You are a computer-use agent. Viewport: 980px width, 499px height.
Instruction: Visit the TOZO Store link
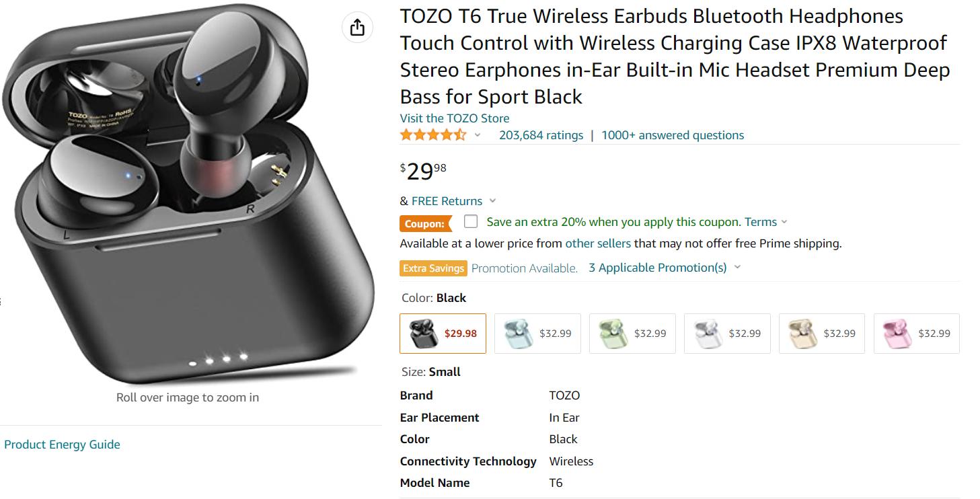tap(454, 118)
